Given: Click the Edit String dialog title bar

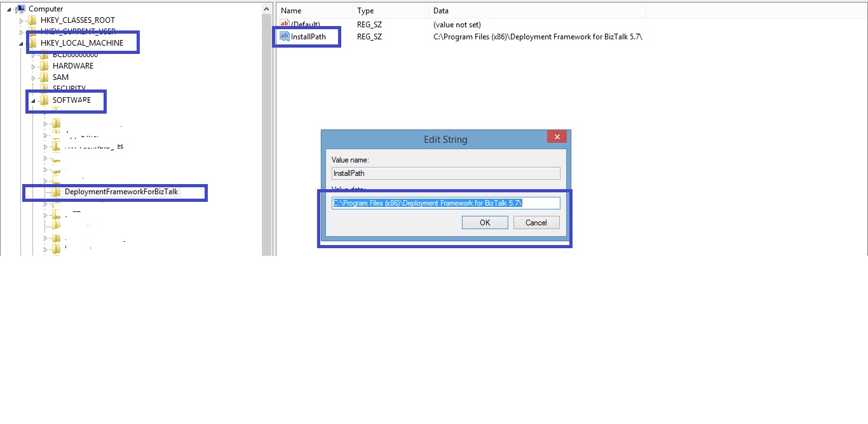Looking at the screenshot, I should click(x=445, y=140).
